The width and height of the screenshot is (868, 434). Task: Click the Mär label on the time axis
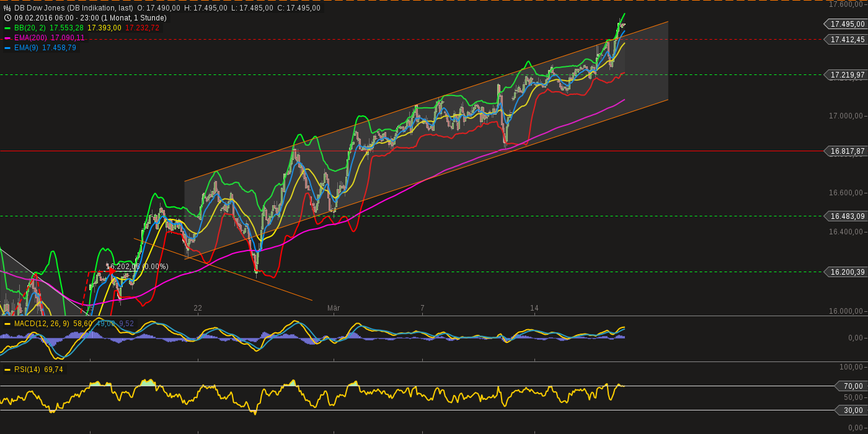point(335,307)
